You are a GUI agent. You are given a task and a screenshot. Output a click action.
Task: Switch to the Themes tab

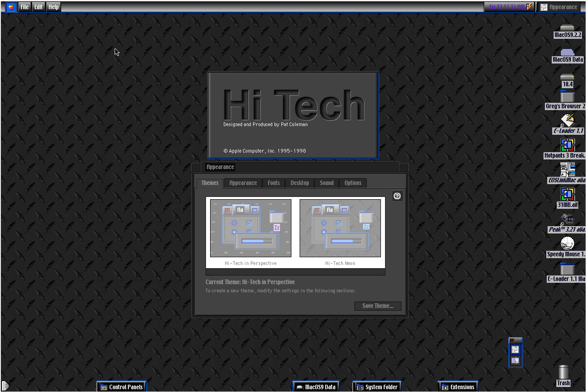click(210, 183)
